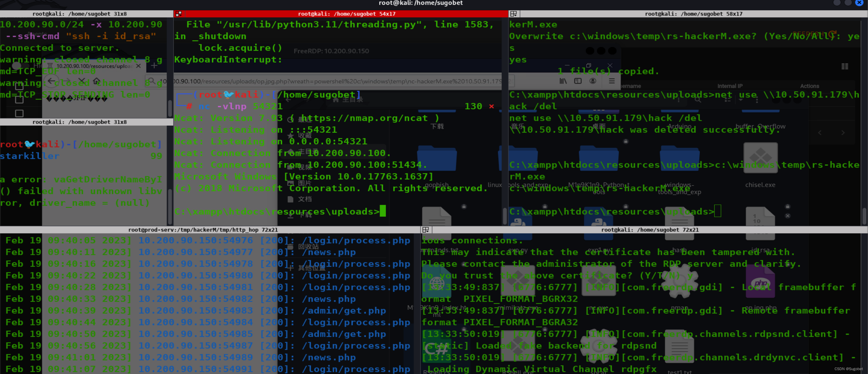Image resolution: width=868 pixels, height=374 pixels.
Task: Go to Starkiller next page chevron
Action: [843, 133]
